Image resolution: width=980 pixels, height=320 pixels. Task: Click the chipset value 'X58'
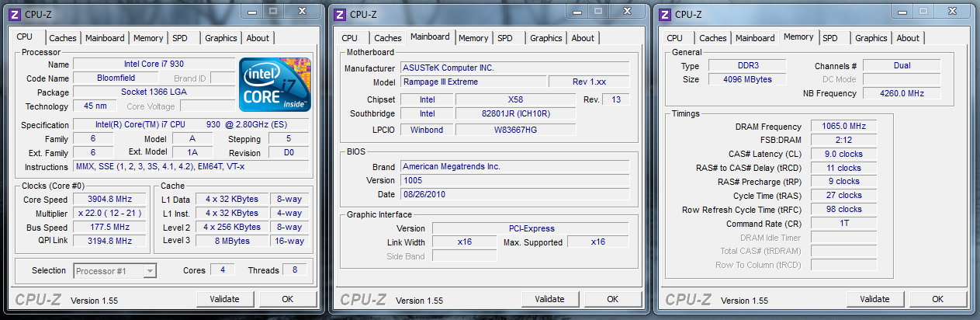(515, 100)
